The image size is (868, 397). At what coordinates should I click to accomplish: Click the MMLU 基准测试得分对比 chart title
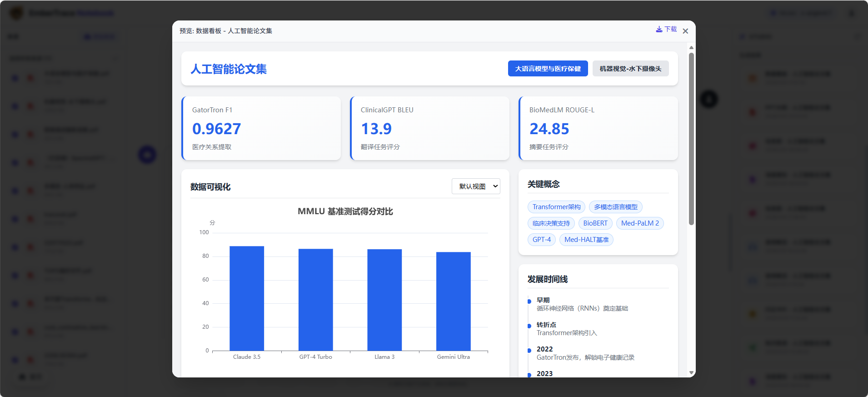tap(345, 211)
